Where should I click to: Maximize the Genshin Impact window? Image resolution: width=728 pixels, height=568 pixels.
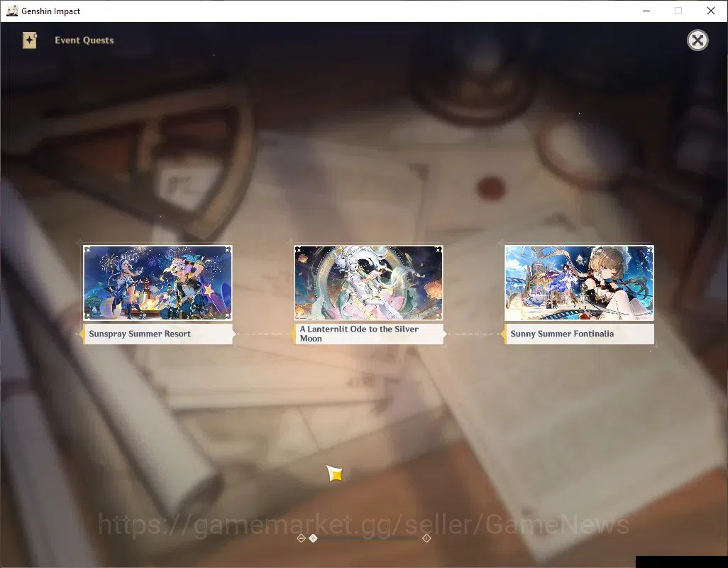tap(678, 11)
